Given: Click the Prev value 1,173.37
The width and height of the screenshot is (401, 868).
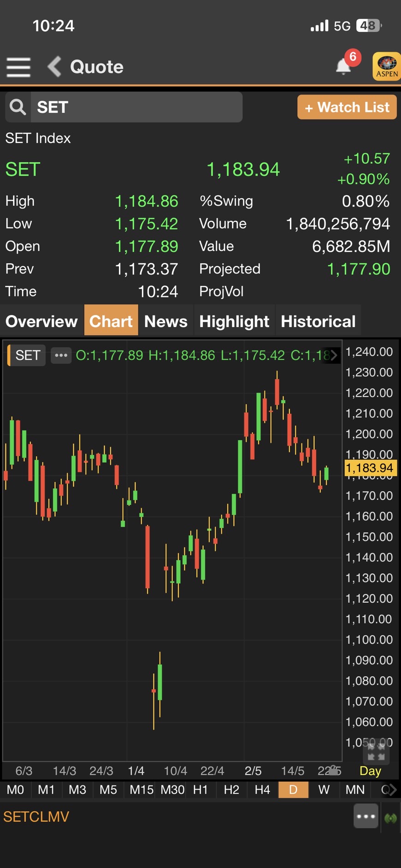Looking at the screenshot, I should (x=146, y=269).
